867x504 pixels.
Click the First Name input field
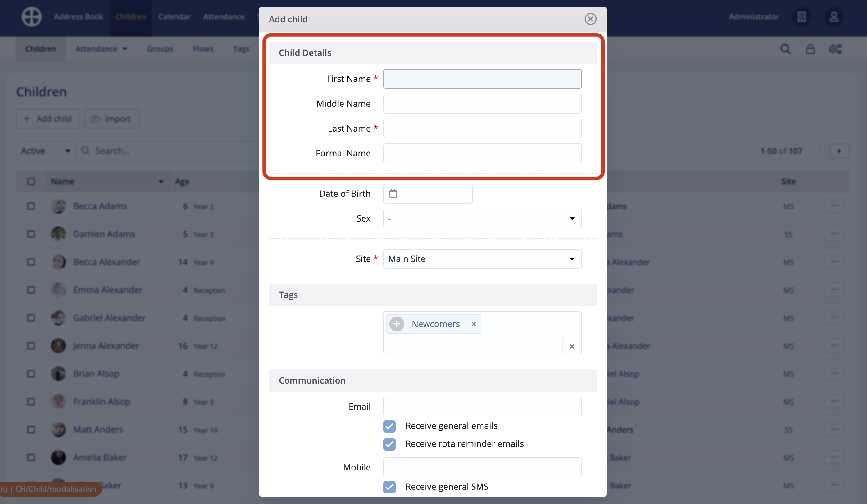tap(482, 79)
